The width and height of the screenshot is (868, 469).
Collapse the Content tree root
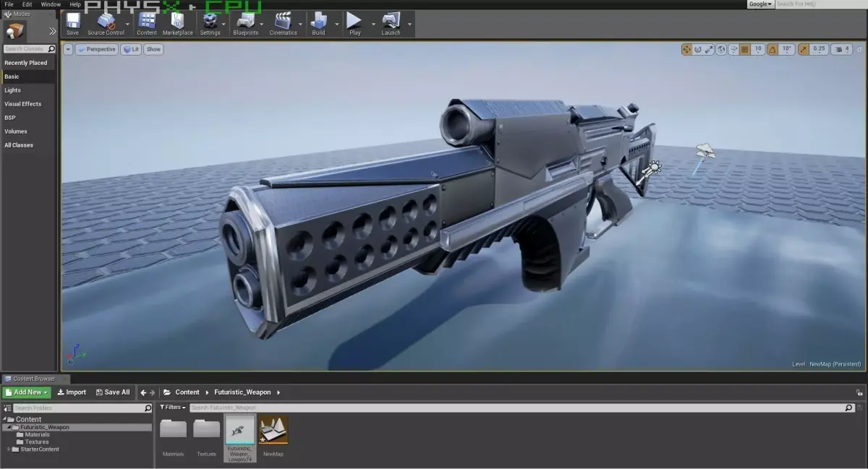coord(4,419)
